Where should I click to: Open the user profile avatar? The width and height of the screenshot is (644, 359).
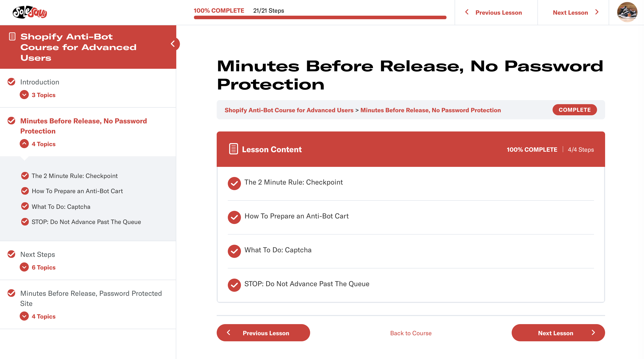coord(627,12)
